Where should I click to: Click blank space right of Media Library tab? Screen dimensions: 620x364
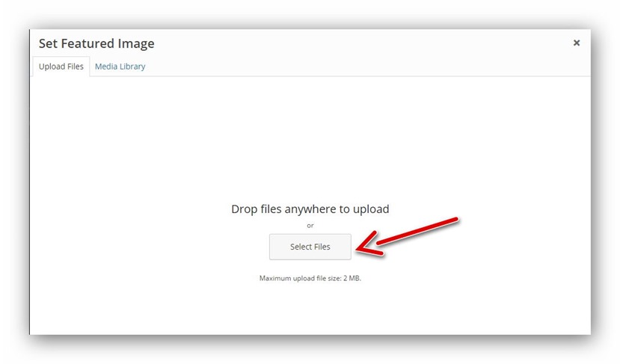pos(337,67)
